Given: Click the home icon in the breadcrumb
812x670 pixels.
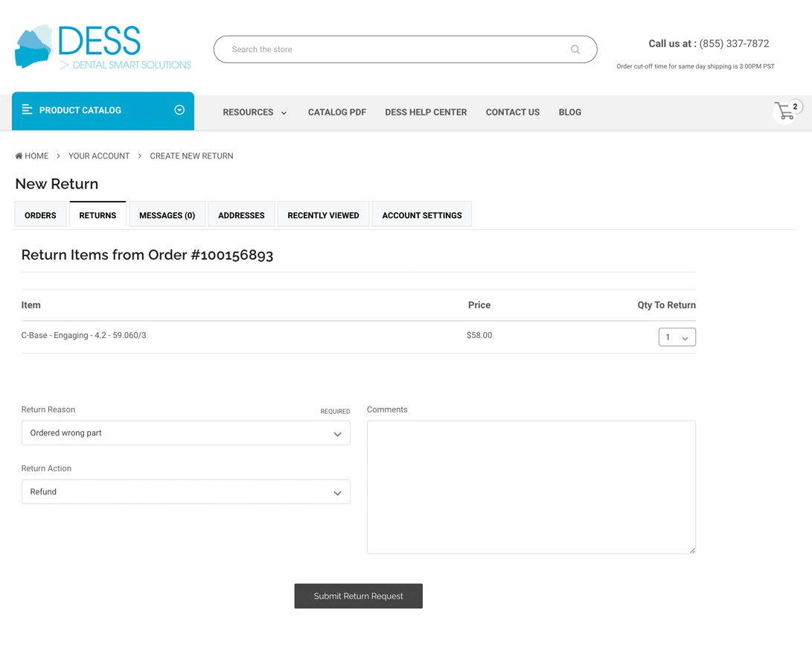Looking at the screenshot, I should coord(16,156).
